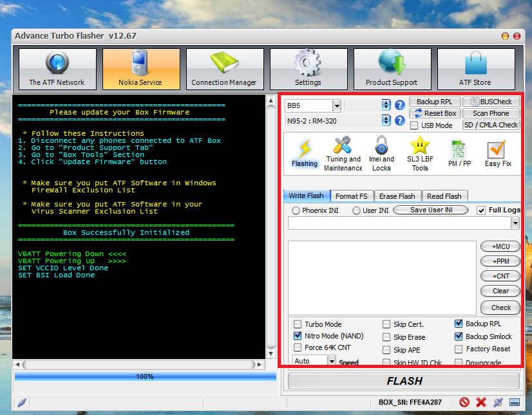The height and width of the screenshot is (415, 532).
Task: Click the Check button
Action: coord(501,308)
